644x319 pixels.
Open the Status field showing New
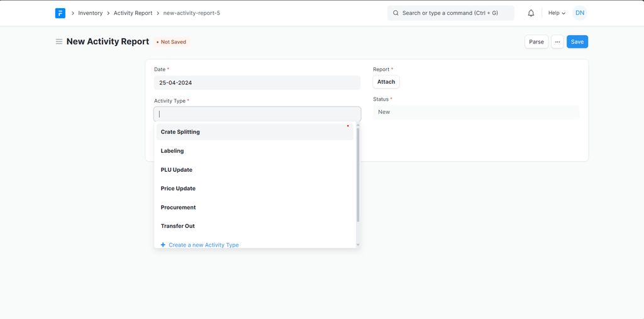coord(476,112)
